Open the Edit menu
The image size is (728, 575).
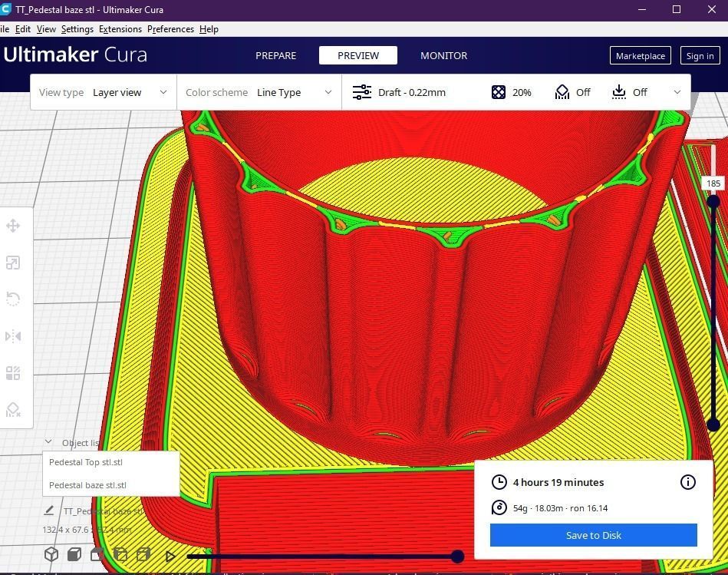(23, 29)
